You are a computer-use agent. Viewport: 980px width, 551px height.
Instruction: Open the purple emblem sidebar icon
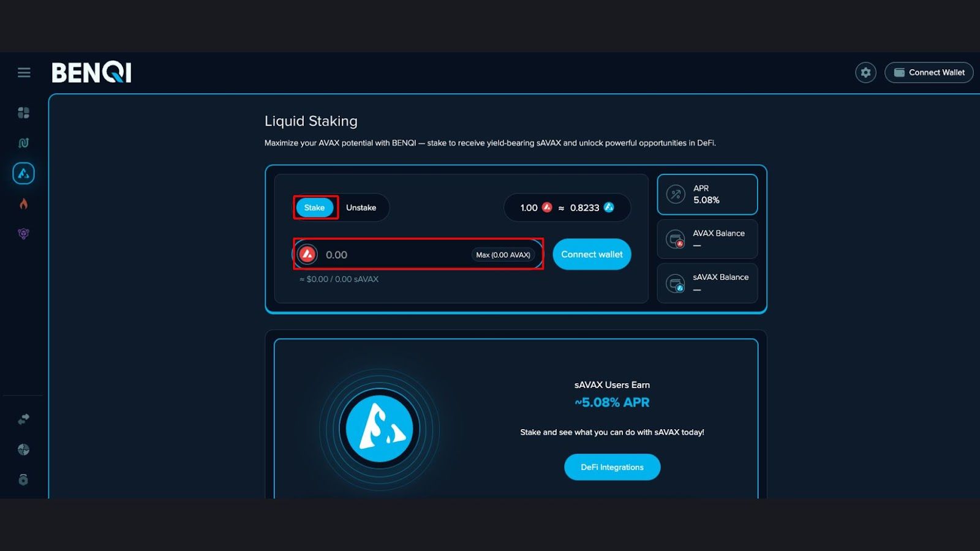(24, 233)
